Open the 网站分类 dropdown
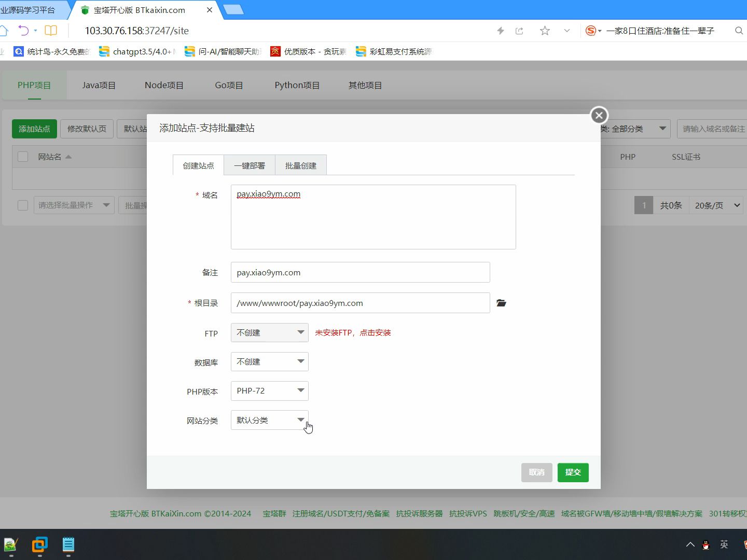This screenshot has width=747, height=560. pos(270,420)
